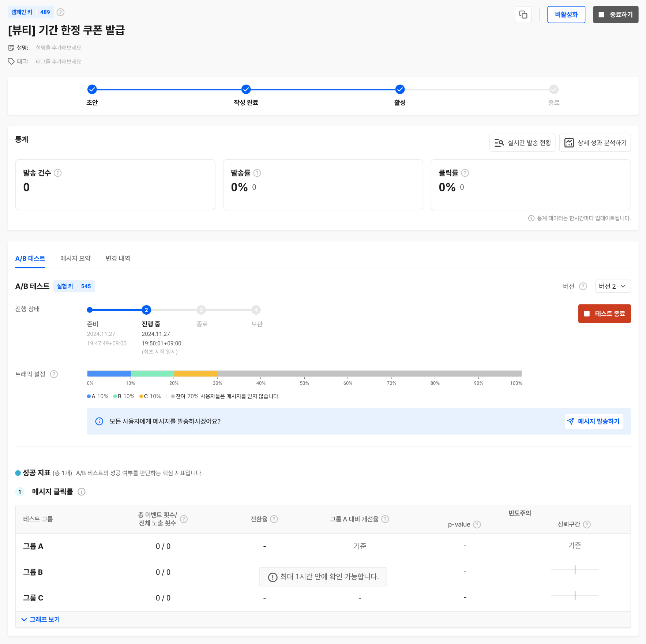This screenshot has width=646, height=644.
Task: Click the help icon next to 발송 건수
Action: [x=58, y=173]
